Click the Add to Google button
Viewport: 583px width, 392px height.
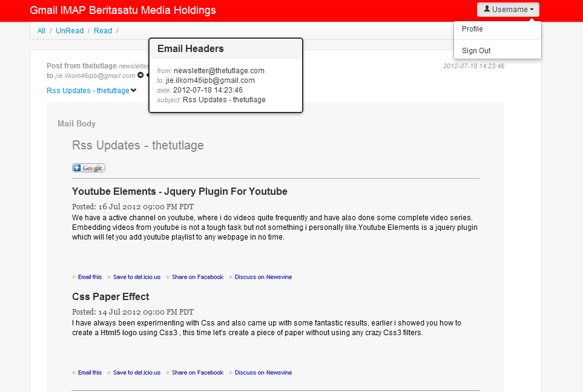(88, 168)
